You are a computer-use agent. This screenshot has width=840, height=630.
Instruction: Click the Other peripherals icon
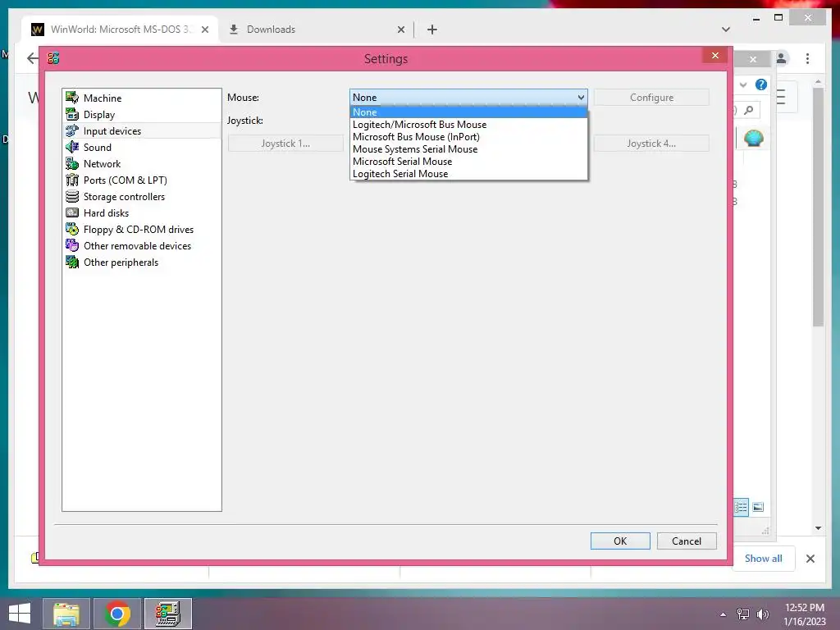coord(72,262)
